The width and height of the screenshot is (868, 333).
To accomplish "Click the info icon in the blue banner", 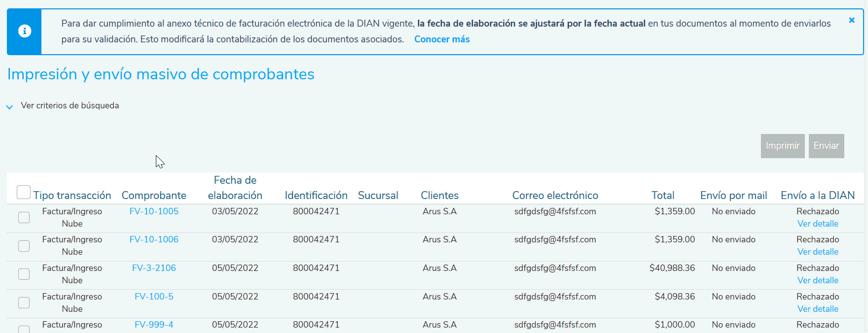I will point(25,31).
